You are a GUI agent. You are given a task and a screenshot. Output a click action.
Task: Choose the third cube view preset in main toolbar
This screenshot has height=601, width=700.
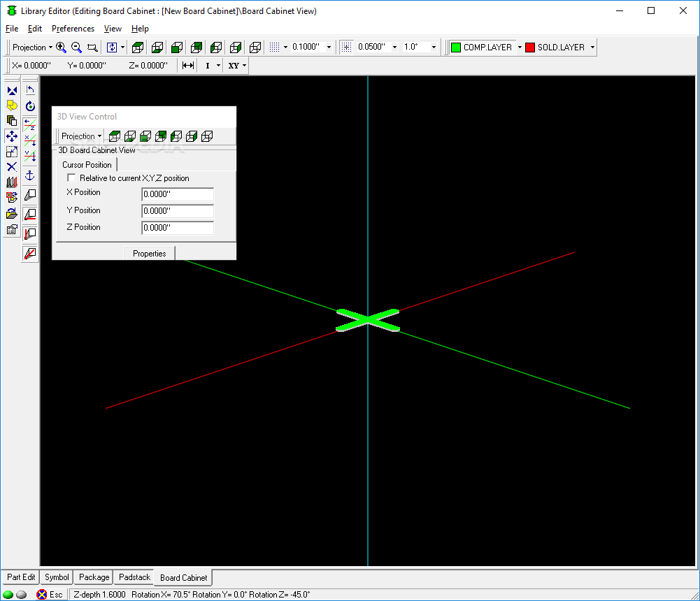click(177, 48)
